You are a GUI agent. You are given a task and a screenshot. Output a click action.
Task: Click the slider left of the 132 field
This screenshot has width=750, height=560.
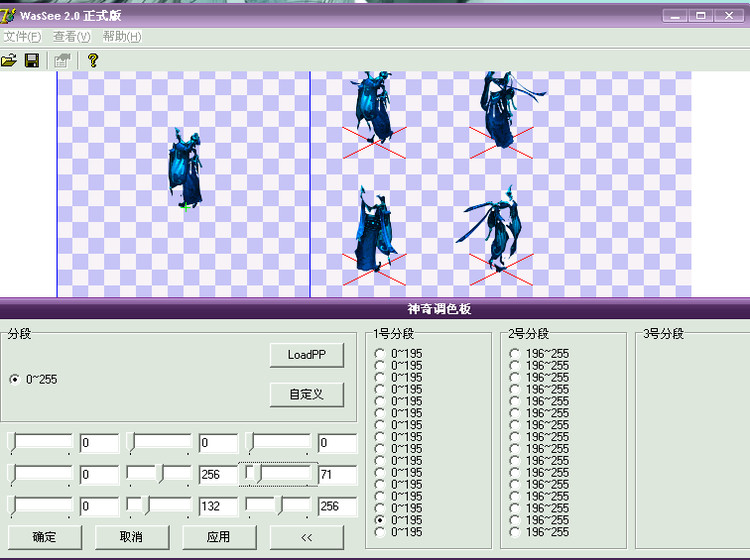click(x=159, y=506)
